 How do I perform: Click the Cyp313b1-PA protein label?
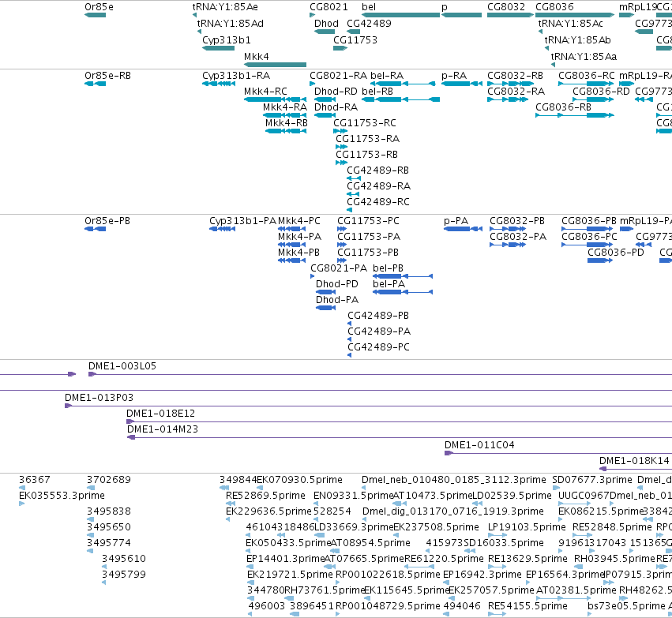(243, 221)
